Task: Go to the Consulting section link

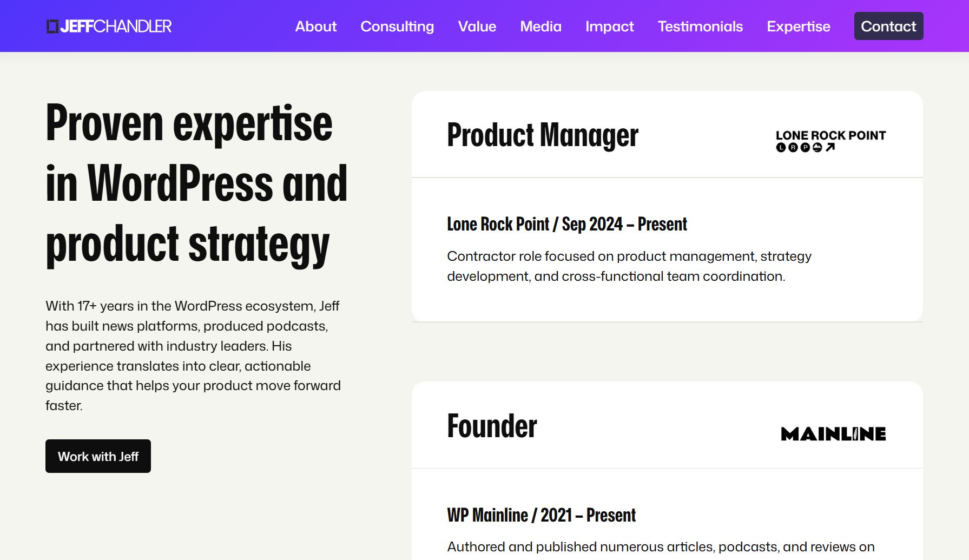Action: [x=397, y=27]
